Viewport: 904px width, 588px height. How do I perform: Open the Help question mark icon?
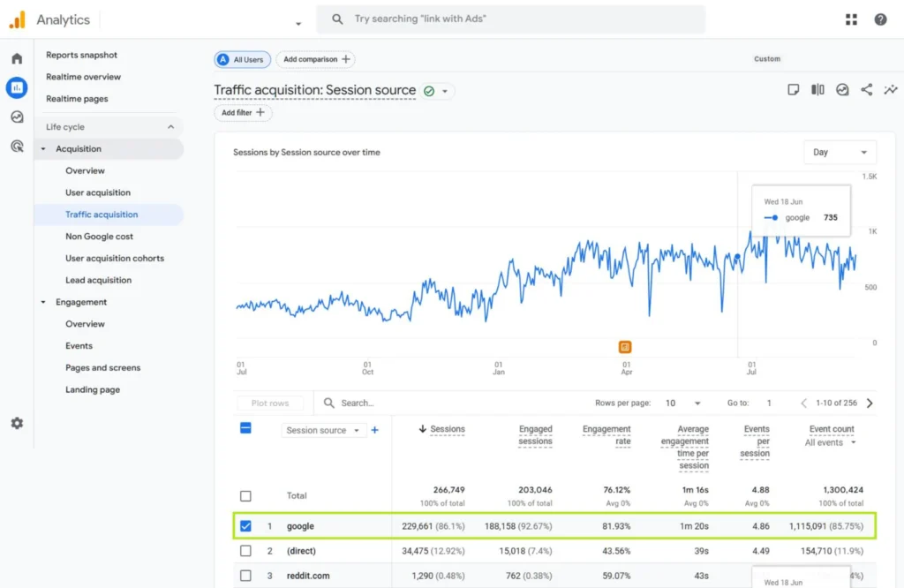coord(880,19)
